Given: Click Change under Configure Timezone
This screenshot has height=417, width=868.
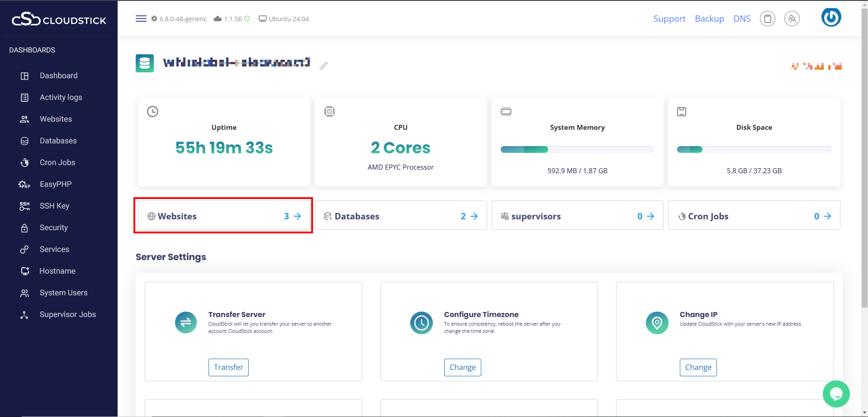Looking at the screenshot, I should pos(462,367).
